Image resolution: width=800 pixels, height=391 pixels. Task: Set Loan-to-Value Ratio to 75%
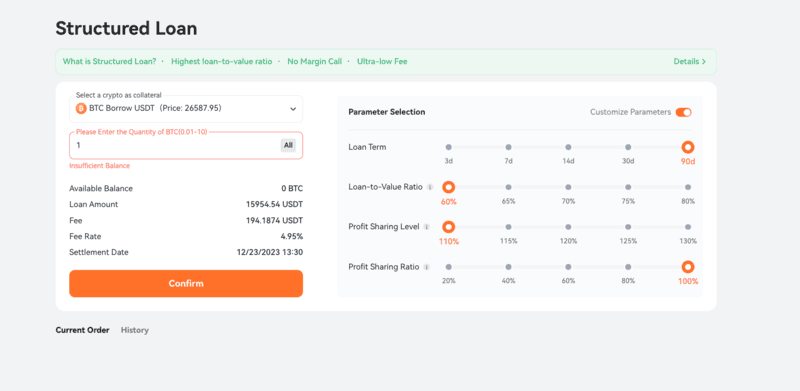(x=628, y=187)
